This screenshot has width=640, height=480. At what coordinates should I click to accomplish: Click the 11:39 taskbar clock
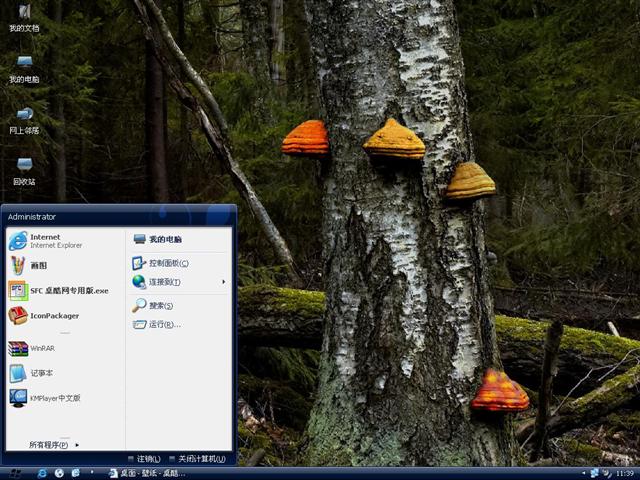pos(624,474)
